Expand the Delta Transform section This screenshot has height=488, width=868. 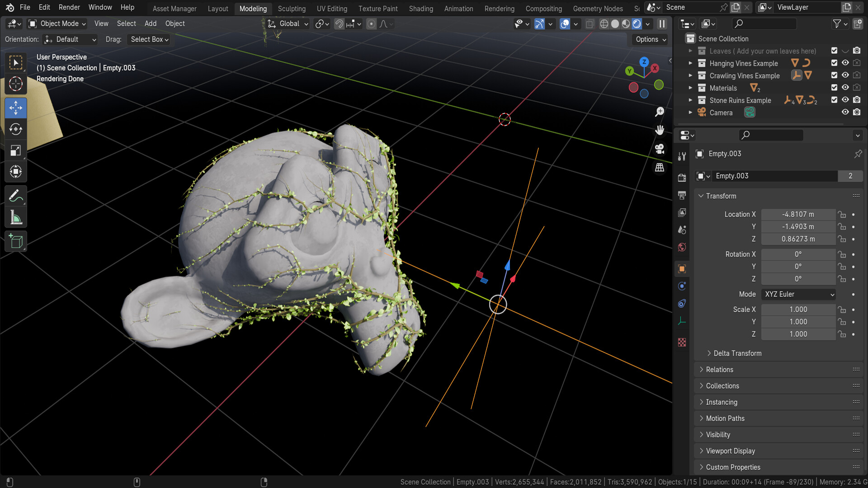pyautogui.click(x=735, y=353)
